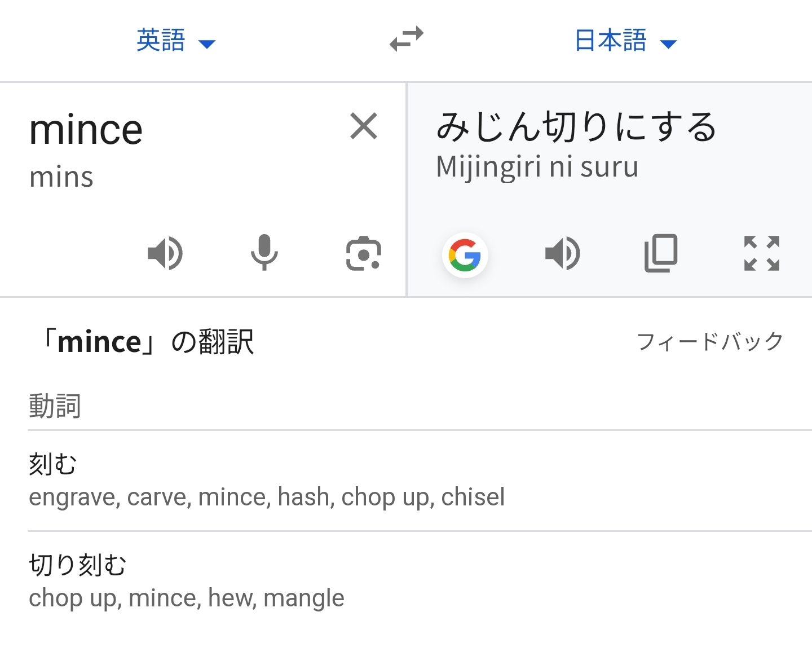The height and width of the screenshot is (647, 812).
Task: Start voice input with the microphone
Action: pos(264,253)
